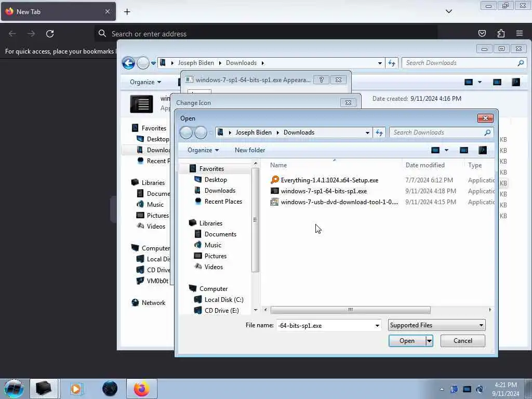Show hidden system tray icons
This screenshot has height=399, width=532.
point(442,390)
